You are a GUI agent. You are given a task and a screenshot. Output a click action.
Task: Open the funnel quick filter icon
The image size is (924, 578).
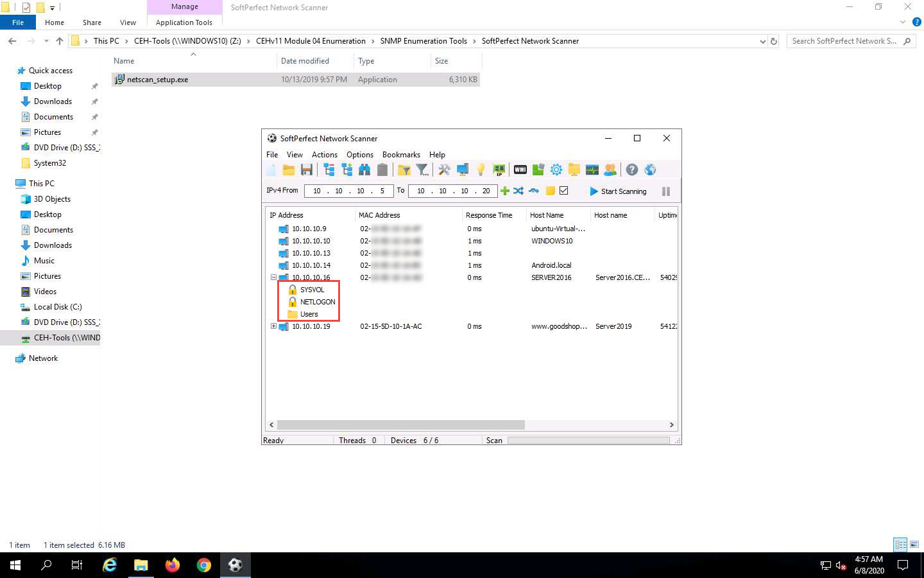[x=422, y=170]
